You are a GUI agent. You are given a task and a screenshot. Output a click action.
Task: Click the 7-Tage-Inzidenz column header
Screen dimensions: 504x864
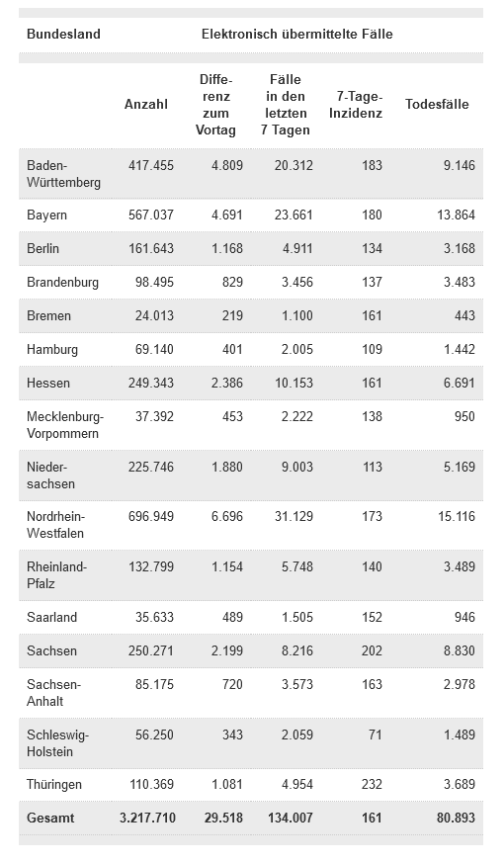(356, 105)
